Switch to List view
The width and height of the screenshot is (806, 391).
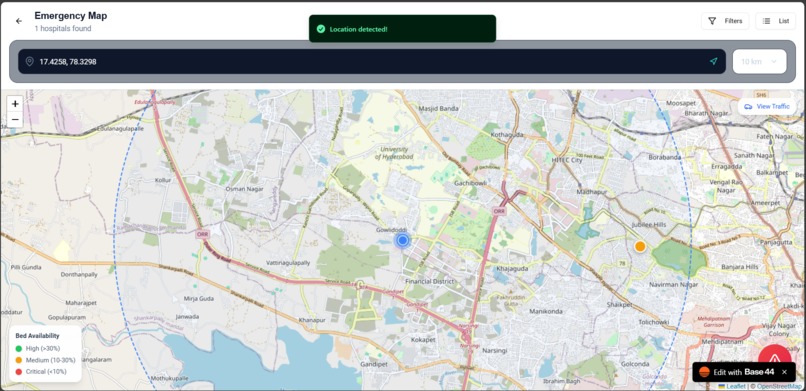click(x=775, y=21)
